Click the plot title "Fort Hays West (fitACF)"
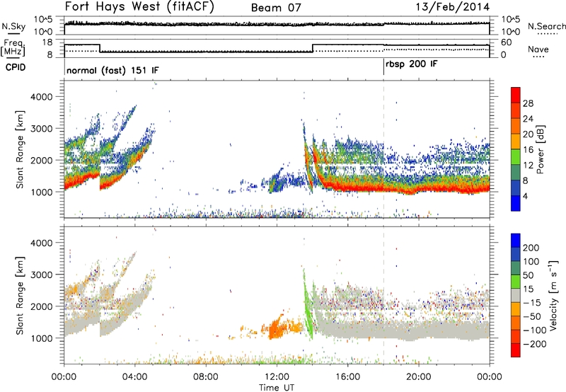The image size is (566, 392). 139,6
